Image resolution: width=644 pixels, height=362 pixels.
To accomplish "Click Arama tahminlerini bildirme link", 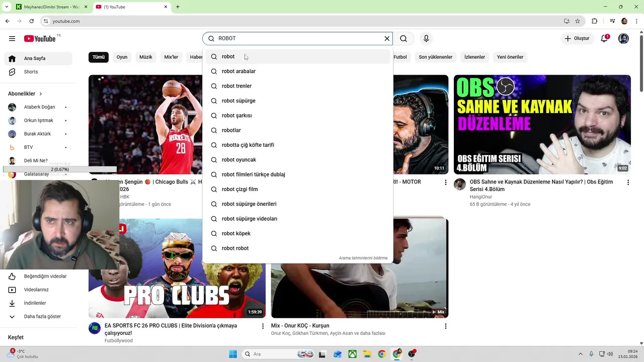I will tap(363, 258).
